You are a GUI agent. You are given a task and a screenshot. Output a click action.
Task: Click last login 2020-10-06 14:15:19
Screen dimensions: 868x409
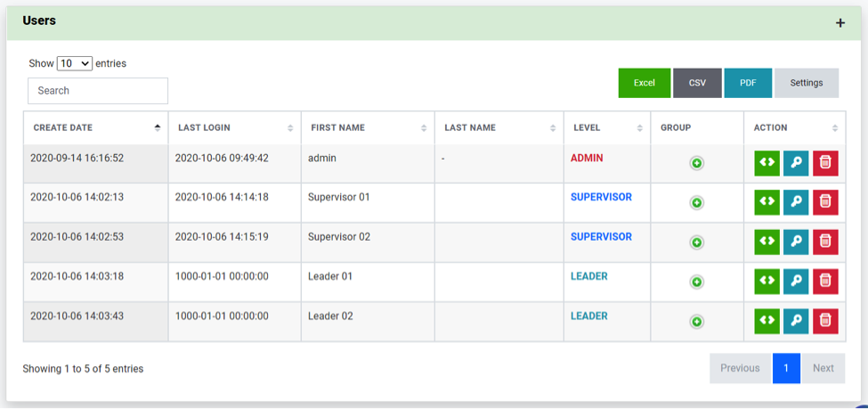click(222, 237)
